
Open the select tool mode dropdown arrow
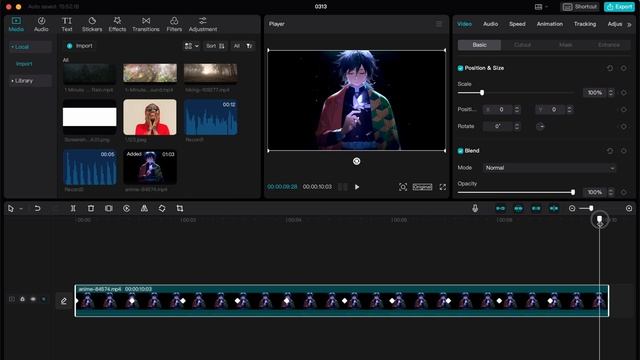click(x=21, y=209)
